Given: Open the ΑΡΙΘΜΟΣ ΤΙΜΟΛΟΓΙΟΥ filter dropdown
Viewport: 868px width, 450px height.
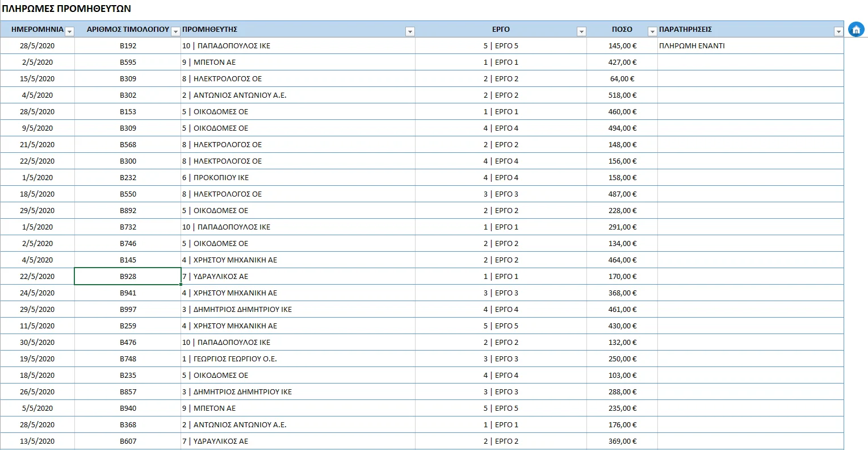Looking at the screenshot, I should pyautogui.click(x=176, y=32).
